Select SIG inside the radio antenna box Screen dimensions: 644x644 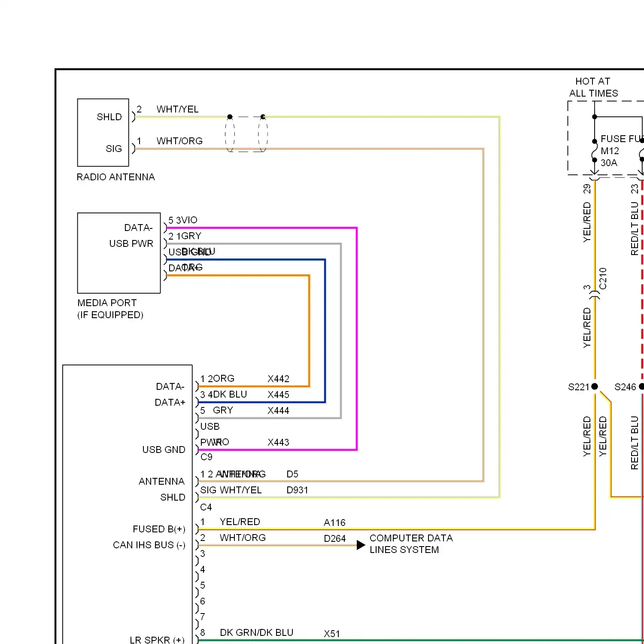click(114, 149)
